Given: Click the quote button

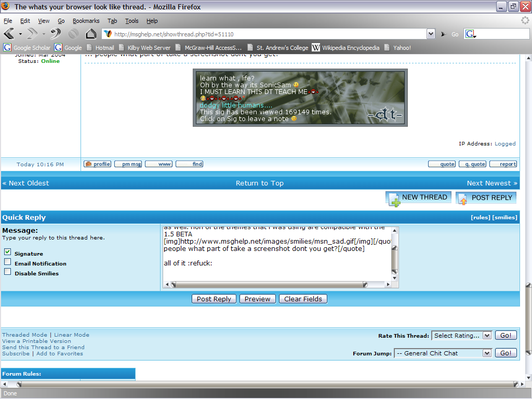Looking at the screenshot, I should point(442,164).
